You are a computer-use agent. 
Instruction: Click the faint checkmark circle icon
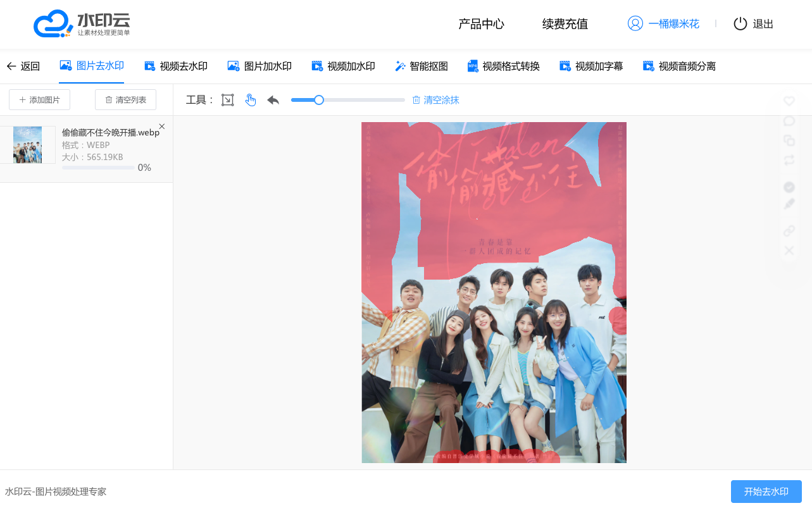(789, 187)
